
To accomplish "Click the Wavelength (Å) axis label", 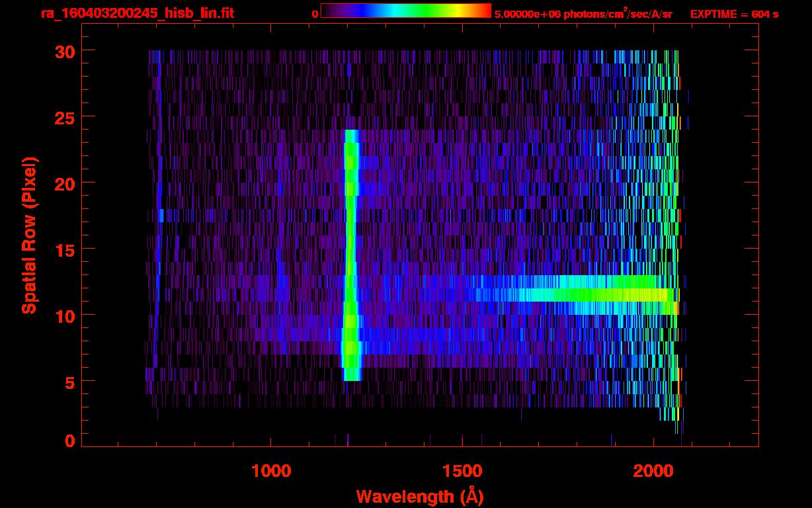I will (x=419, y=496).
